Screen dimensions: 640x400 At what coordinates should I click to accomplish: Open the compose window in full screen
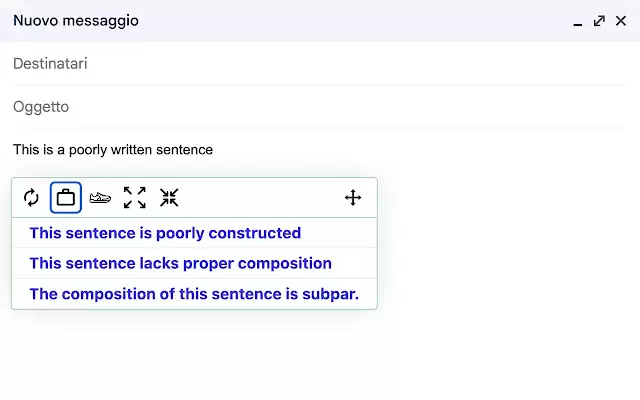[x=599, y=21]
